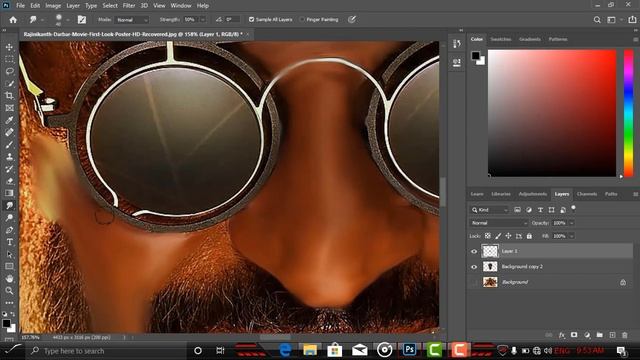
Task: Select the Smudge tool in the toolbar
Action: (9, 205)
